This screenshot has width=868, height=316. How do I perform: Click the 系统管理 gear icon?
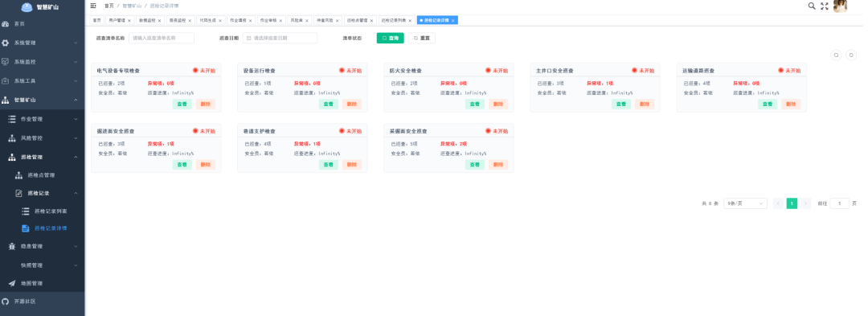pos(6,43)
